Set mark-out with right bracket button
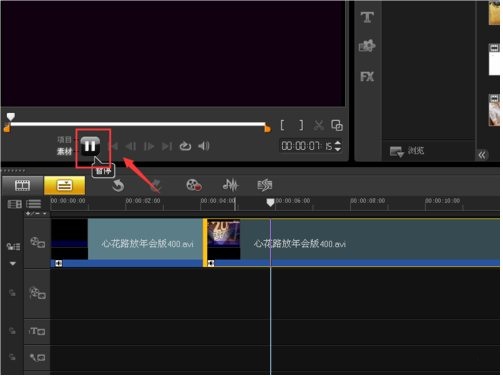The width and height of the screenshot is (503, 377). (x=301, y=125)
